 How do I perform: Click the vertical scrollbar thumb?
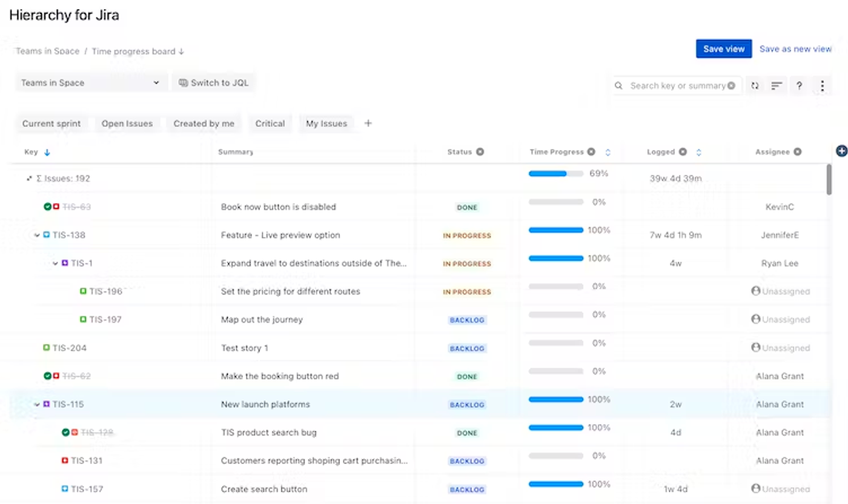tap(829, 179)
